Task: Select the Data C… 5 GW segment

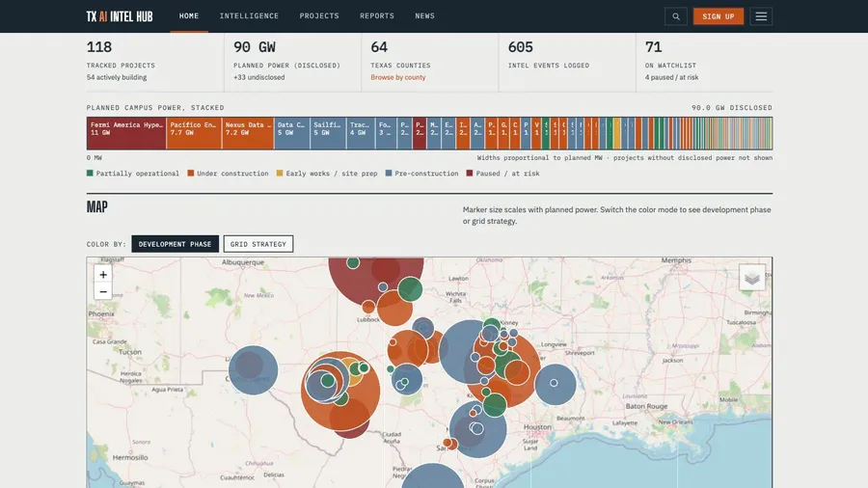Action: [x=292, y=133]
